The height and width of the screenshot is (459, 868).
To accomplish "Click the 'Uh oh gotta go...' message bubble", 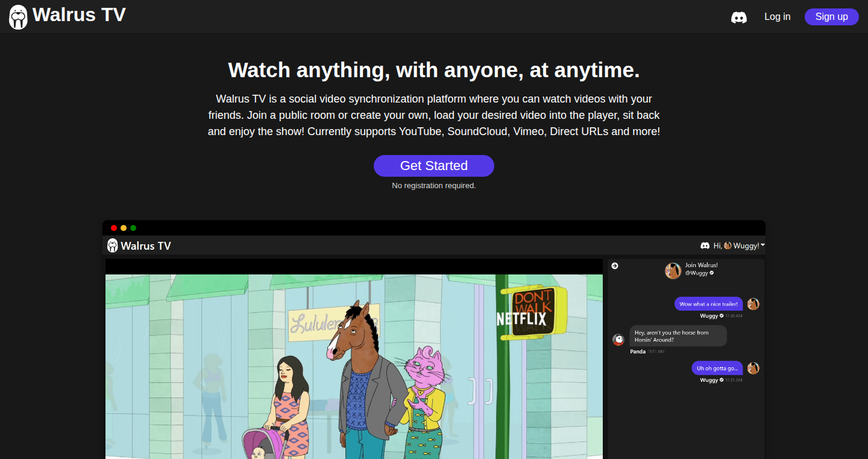I will point(717,368).
